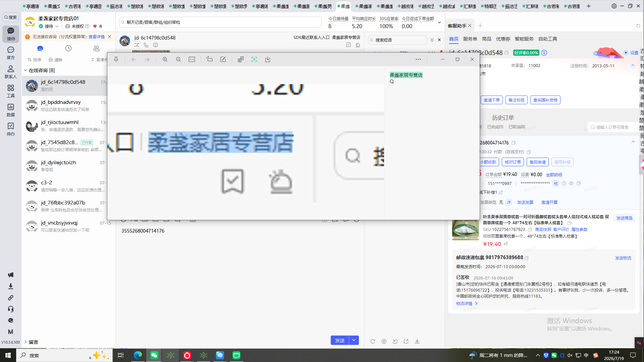644x362 pixels.
Task: Click the 售后申请 button
Action: tap(538, 162)
